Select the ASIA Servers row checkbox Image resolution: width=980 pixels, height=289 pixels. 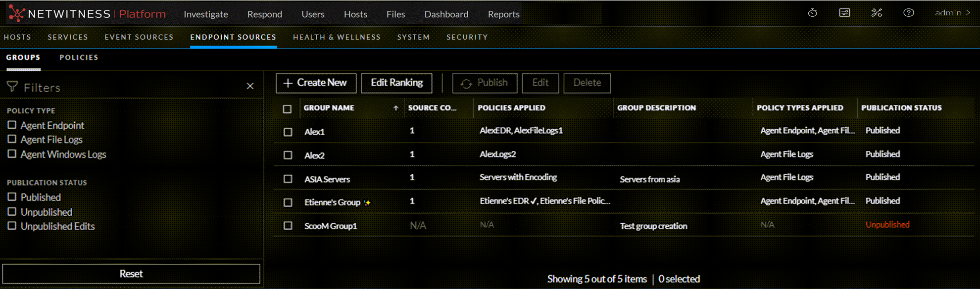pyautogui.click(x=288, y=179)
